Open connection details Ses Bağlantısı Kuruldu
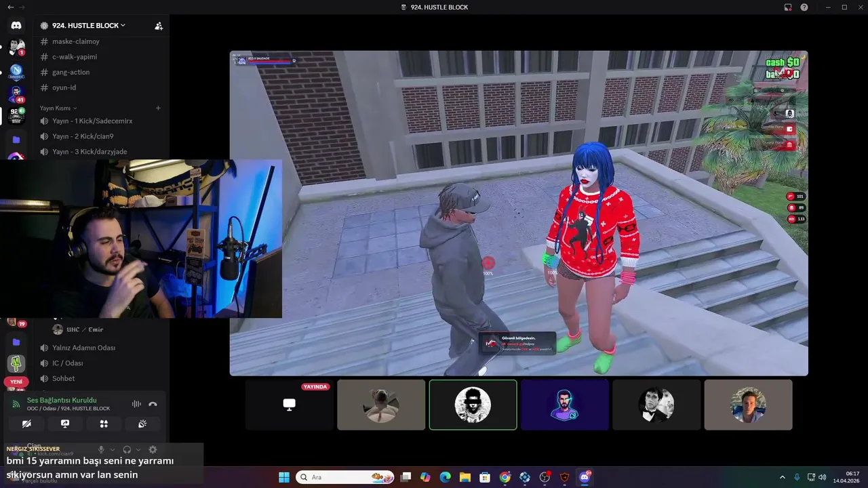Image resolution: width=868 pixels, height=488 pixels. point(62,401)
